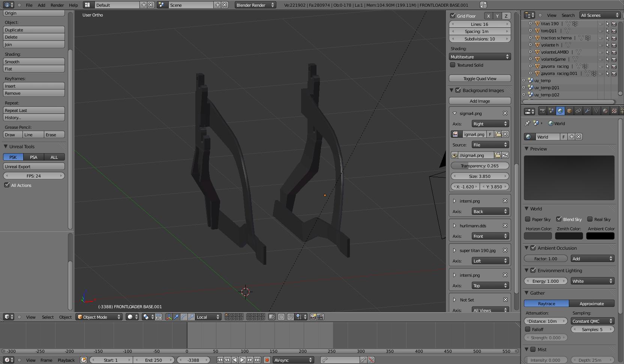
Task: Enable the translate manipulator arrow icon
Action: pyautogui.click(x=176, y=317)
